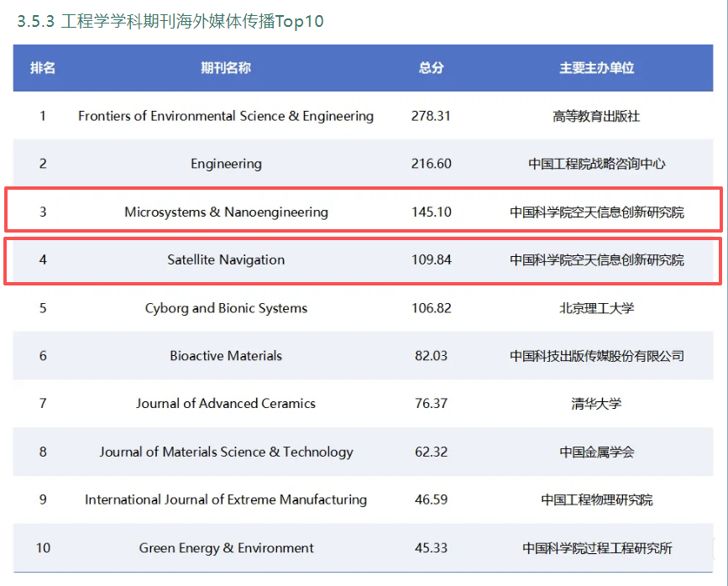Select the 北京理工大学 organizer cell
The width and height of the screenshot is (728, 586).
tap(596, 308)
